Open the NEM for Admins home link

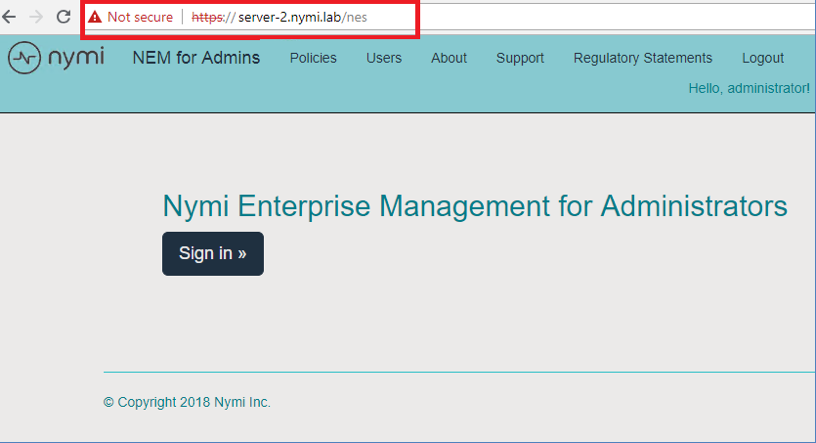196,58
